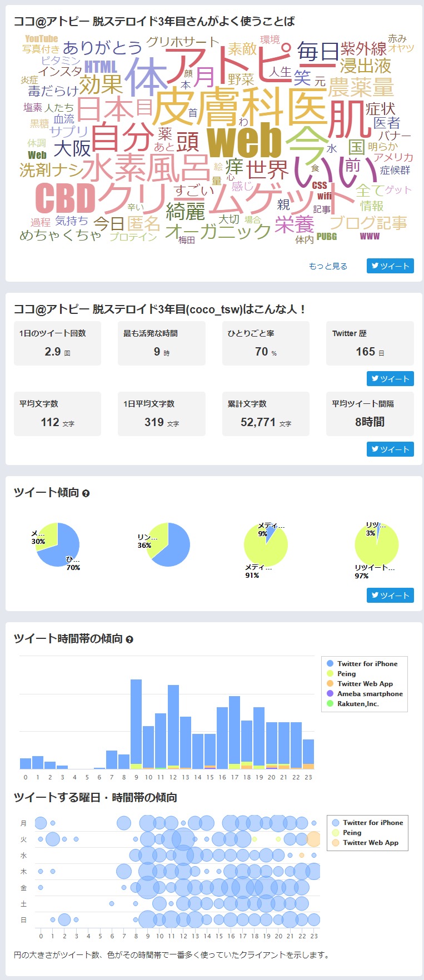Click the ひとりごと率 stat card

(x=266, y=343)
